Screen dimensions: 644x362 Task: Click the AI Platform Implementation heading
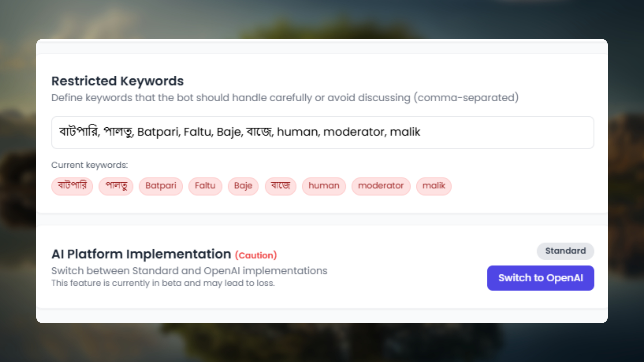click(141, 254)
